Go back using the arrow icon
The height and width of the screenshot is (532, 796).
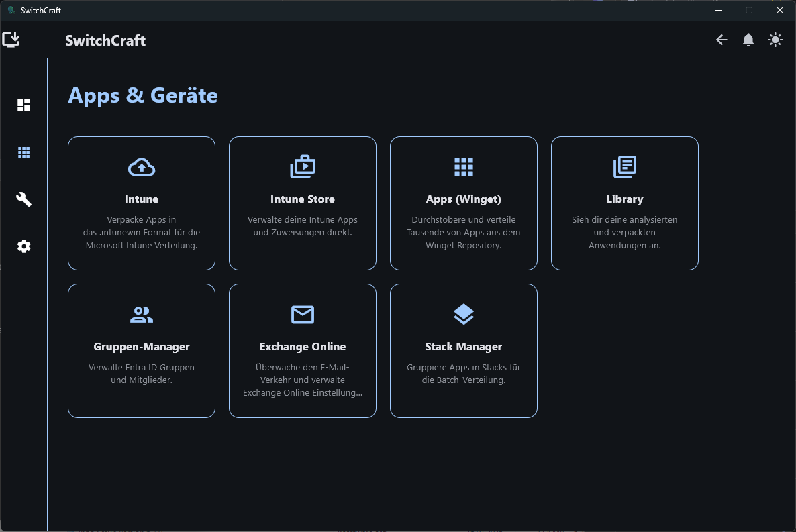click(x=722, y=40)
